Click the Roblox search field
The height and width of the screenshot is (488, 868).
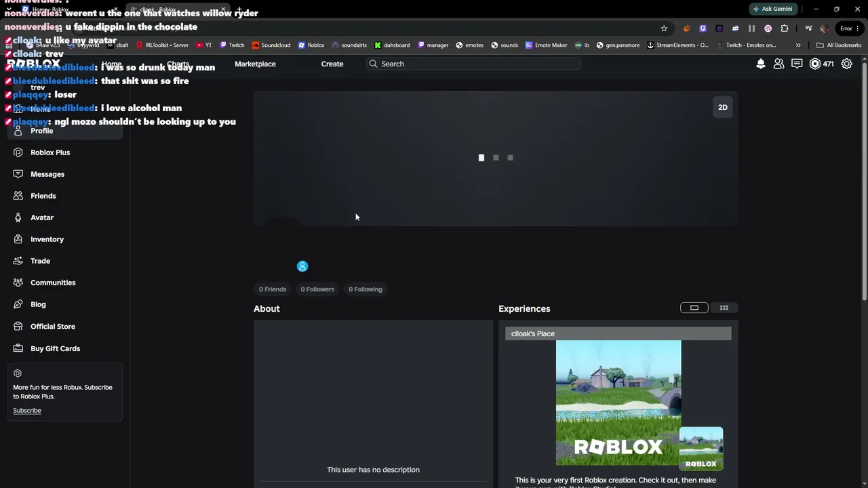coord(473,64)
